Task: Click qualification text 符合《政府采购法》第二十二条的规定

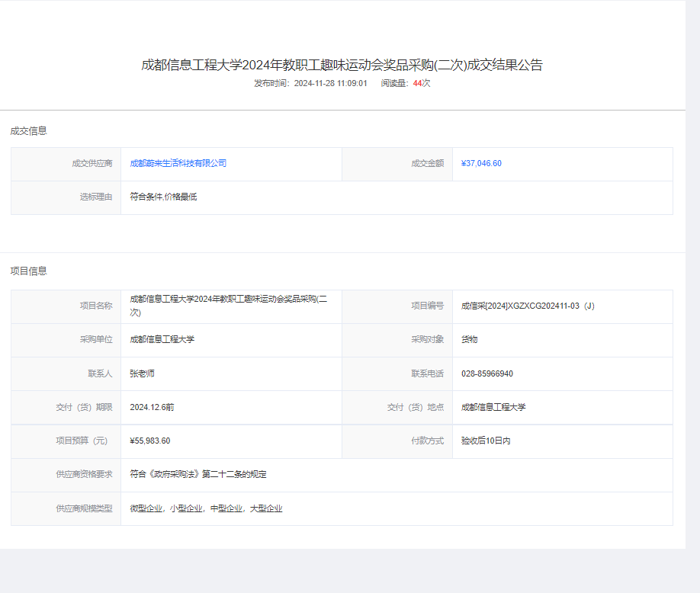Action: coord(198,474)
